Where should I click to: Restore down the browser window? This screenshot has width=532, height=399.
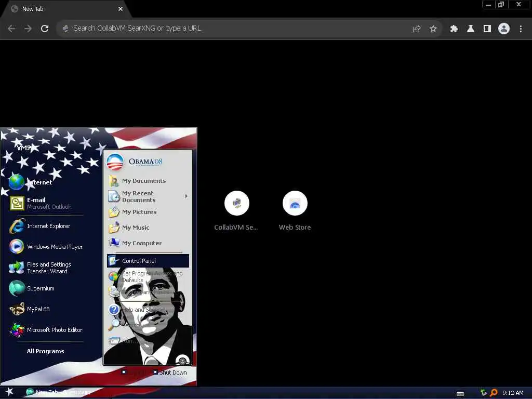[501, 5]
